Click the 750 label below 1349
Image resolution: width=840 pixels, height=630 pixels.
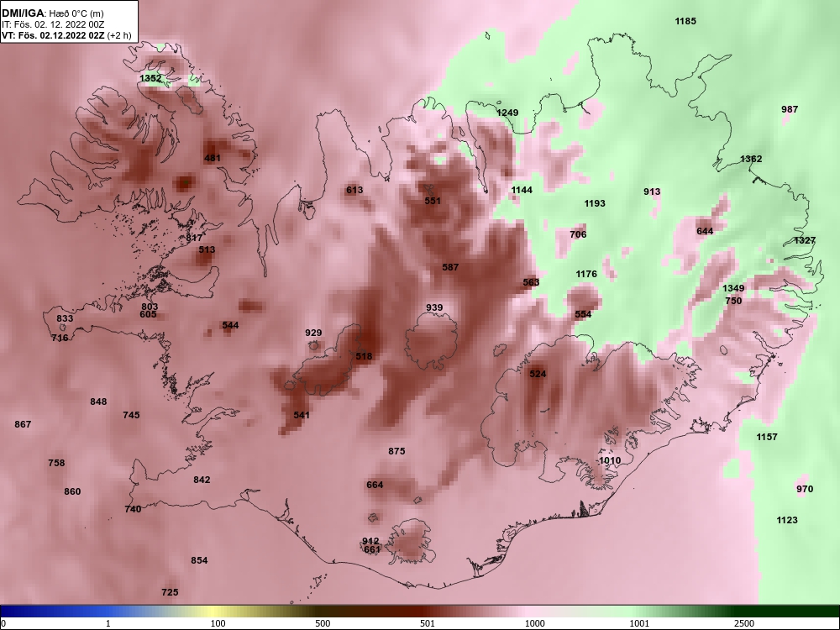[x=733, y=301]
